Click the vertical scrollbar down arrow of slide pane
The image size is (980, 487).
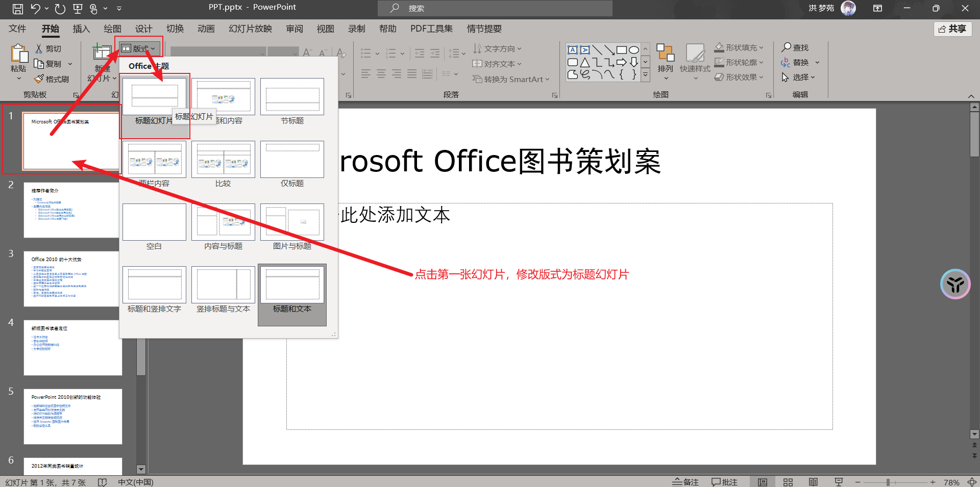pyautogui.click(x=141, y=469)
